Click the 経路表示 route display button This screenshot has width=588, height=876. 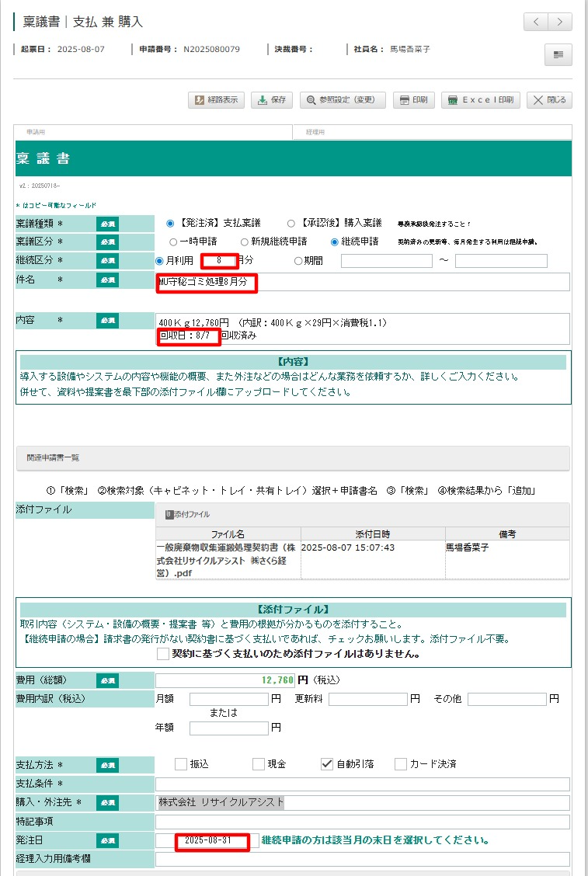(x=217, y=100)
